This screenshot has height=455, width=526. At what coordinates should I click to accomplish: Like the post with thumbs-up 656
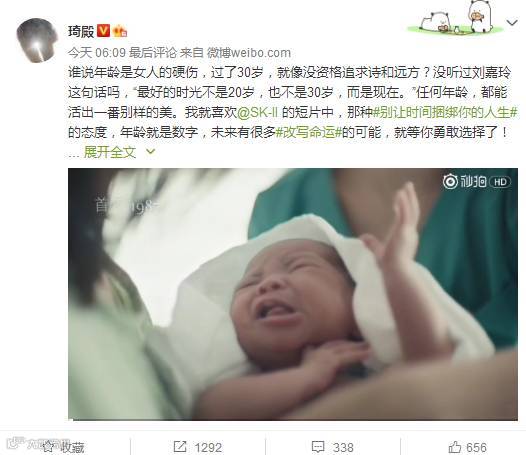468,447
